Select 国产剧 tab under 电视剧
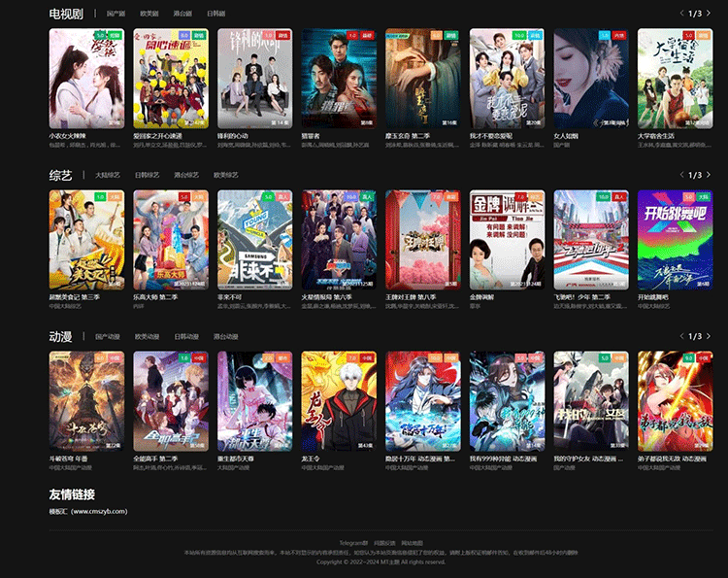 pyautogui.click(x=116, y=14)
